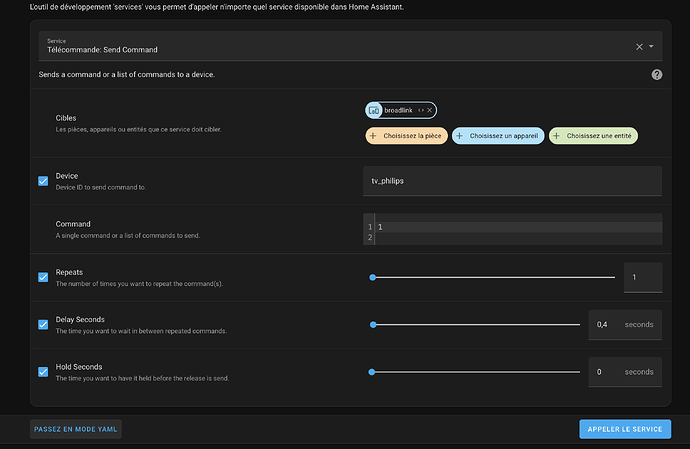The image size is (690, 449).
Task: Click the Device ID field containing tv_philips
Action: point(513,181)
